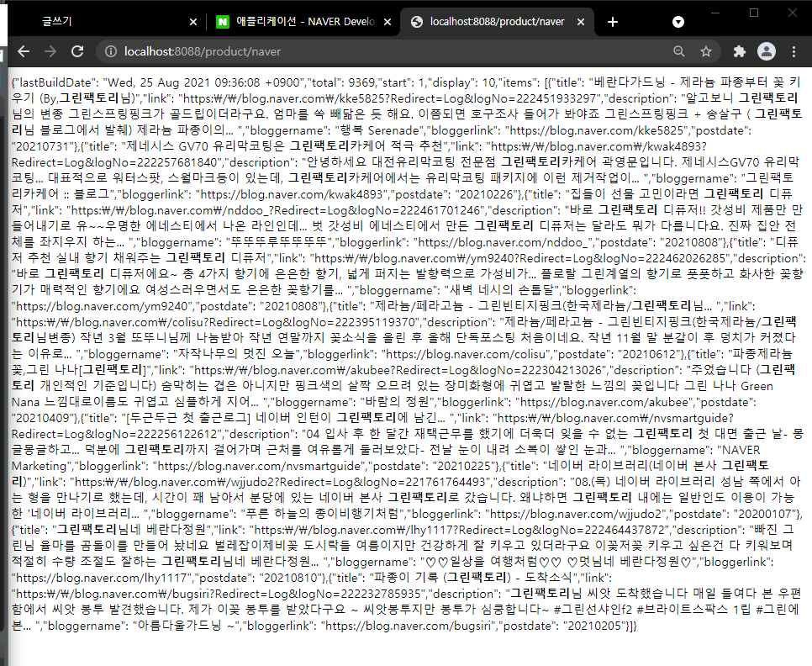Bookmark this page with star icon
The width and height of the screenshot is (812, 666).
pos(706,51)
